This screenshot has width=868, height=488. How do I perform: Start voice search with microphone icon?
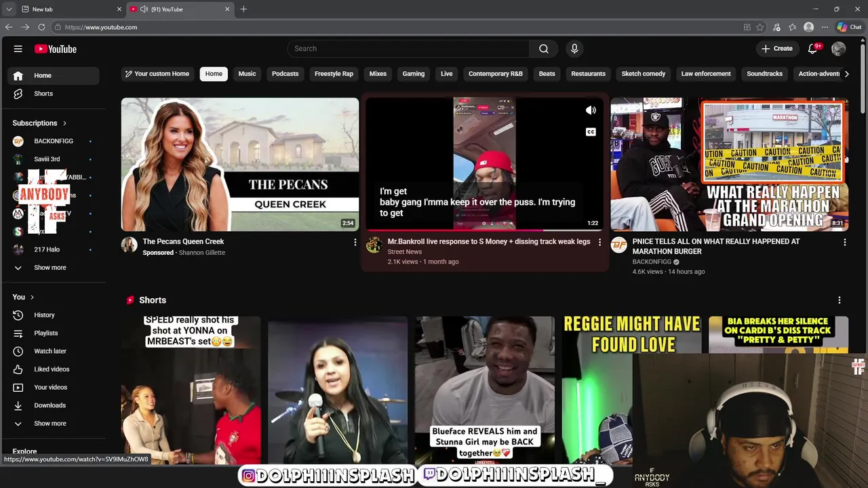tap(574, 49)
